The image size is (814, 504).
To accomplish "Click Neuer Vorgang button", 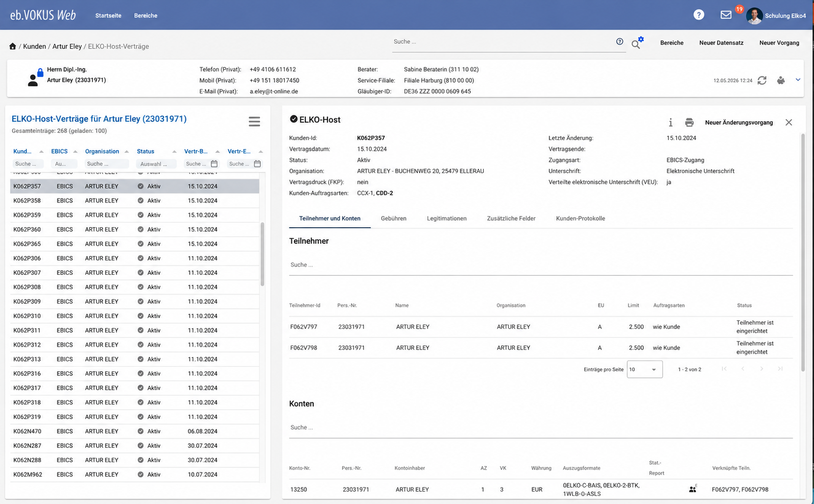I will pyautogui.click(x=779, y=43).
